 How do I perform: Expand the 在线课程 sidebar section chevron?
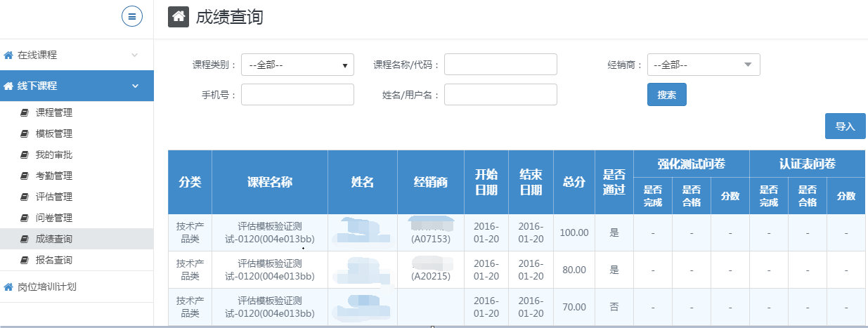[x=135, y=55]
